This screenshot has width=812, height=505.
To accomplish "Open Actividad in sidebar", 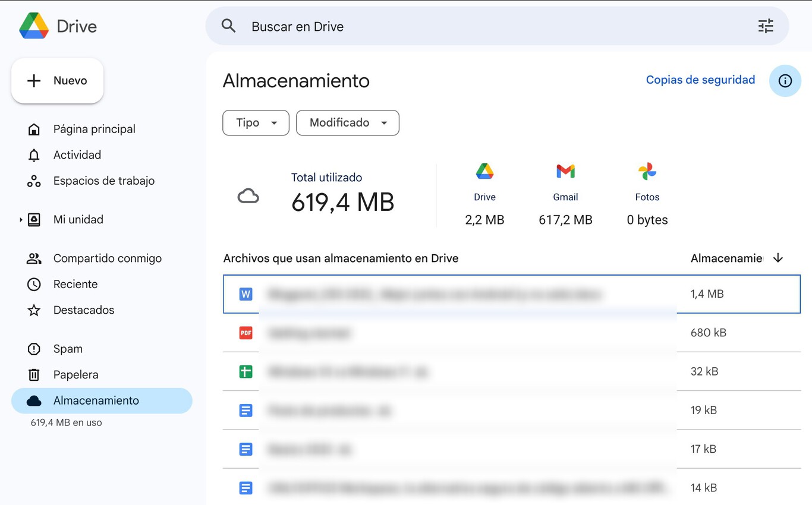I will (x=77, y=155).
